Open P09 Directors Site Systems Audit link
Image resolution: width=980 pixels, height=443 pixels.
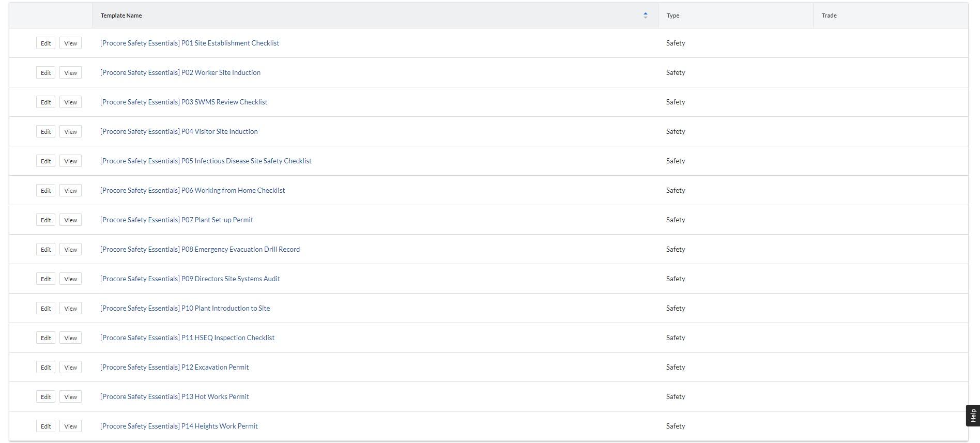tap(190, 279)
